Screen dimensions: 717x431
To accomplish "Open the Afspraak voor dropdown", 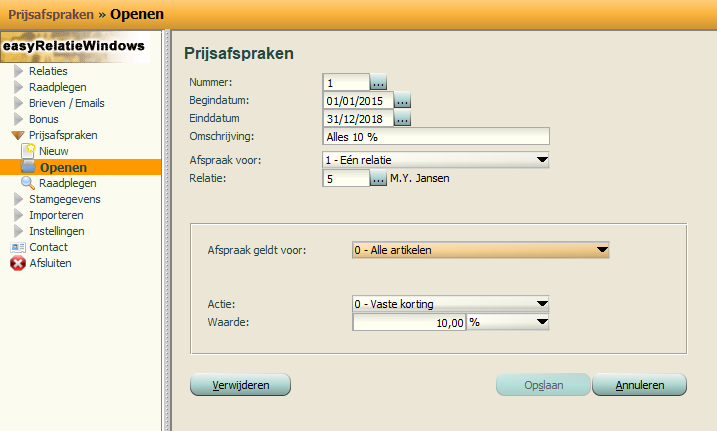I will (436, 160).
